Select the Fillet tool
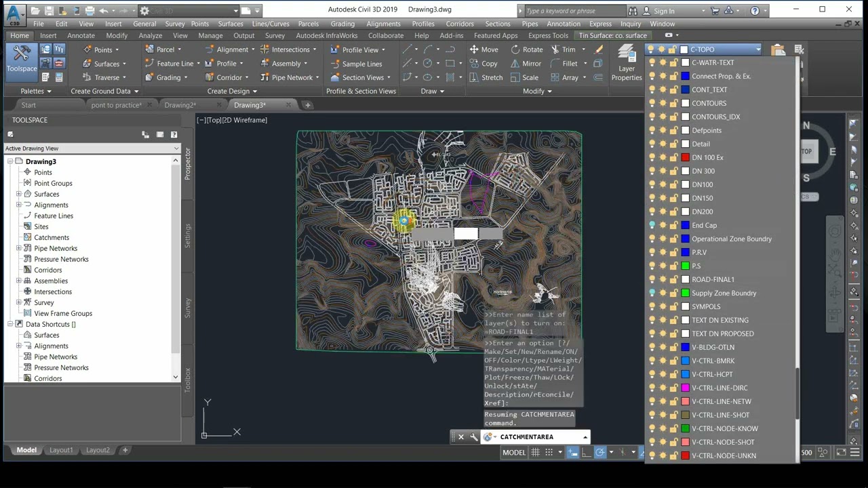The width and height of the screenshot is (868, 488). 564,64
